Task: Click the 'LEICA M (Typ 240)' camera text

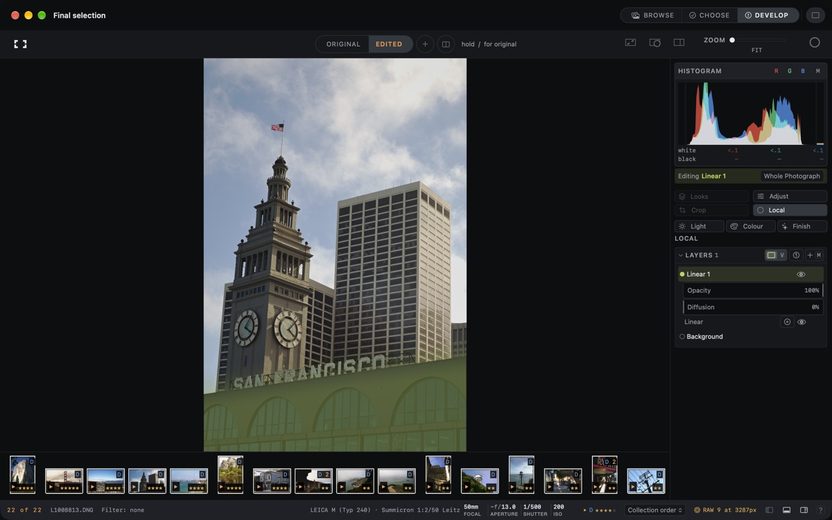Action: (341, 510)
